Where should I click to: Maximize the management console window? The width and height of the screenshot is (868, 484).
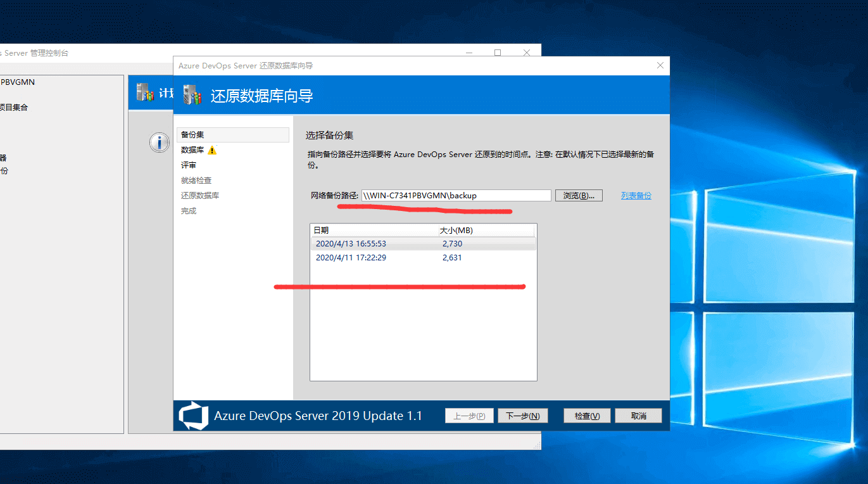pos(498,53)
